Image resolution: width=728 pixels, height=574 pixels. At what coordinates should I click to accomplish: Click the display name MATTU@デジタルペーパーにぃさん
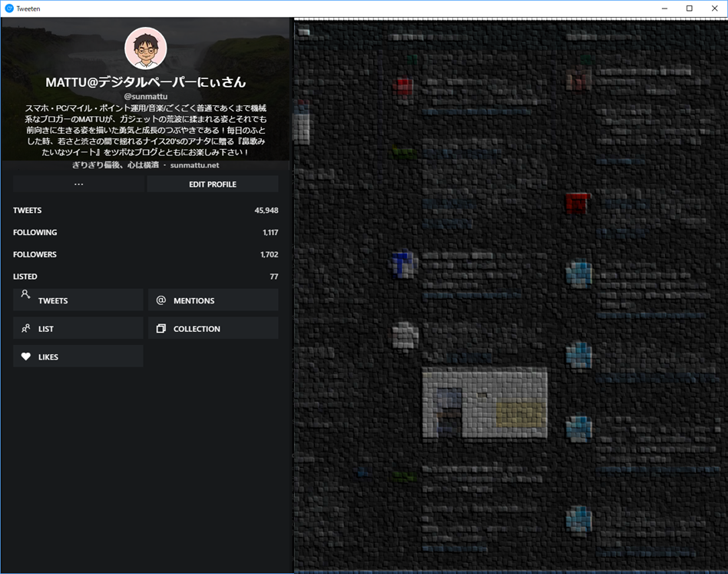146,82
